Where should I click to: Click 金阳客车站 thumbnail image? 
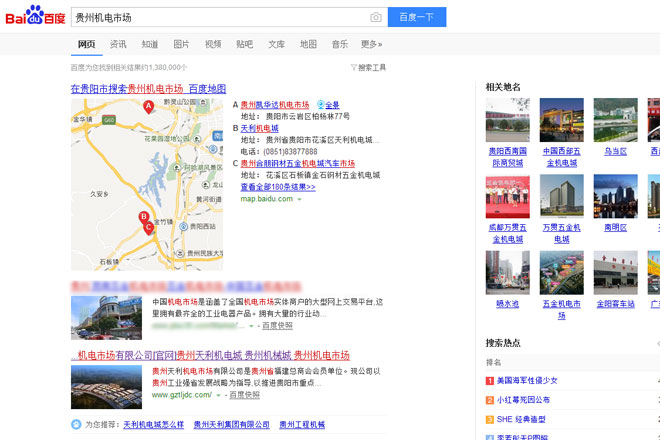click(615, 272)
